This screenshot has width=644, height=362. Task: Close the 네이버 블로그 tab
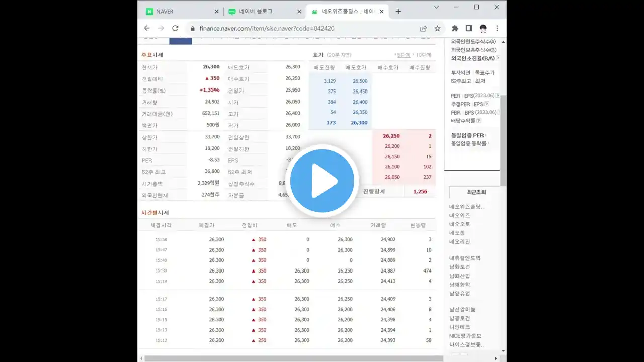click(299, 11)
